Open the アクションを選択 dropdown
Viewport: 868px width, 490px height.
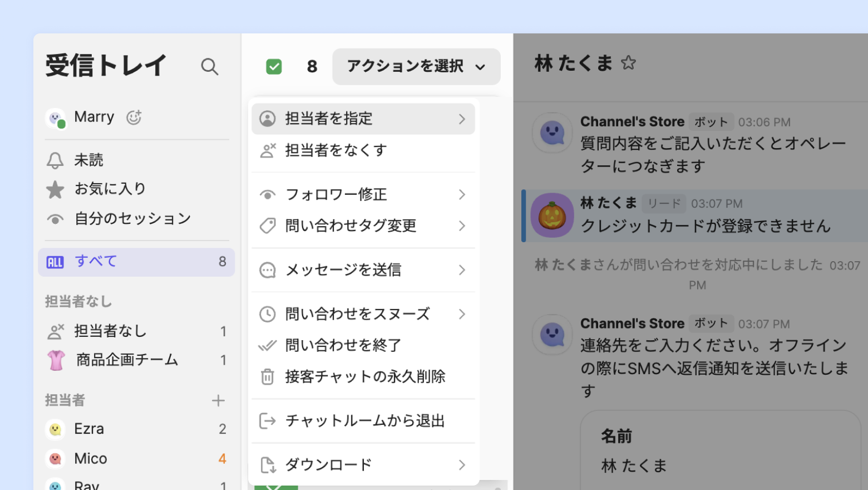[x=416, y=67]
